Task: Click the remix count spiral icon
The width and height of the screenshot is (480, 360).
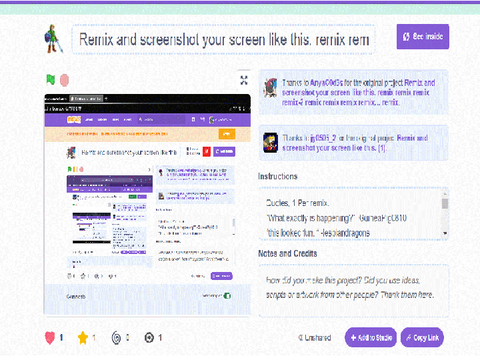Action: click(116, 338)
